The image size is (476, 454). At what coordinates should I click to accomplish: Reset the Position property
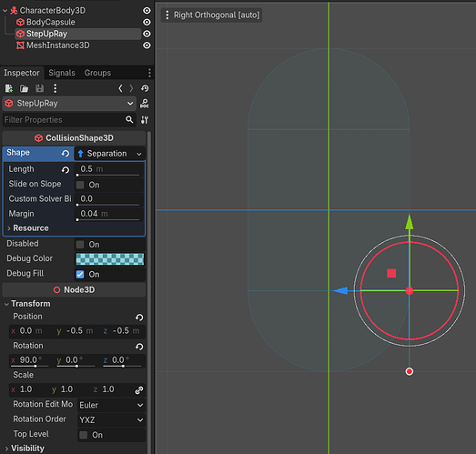(139, 318)
